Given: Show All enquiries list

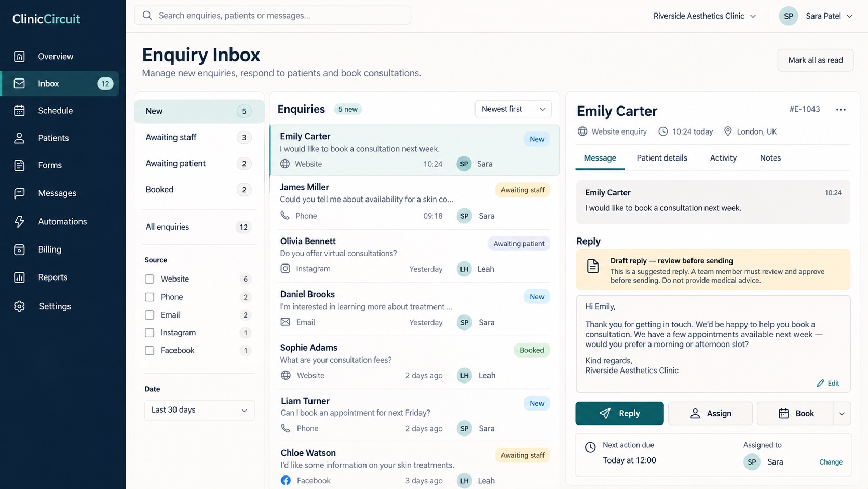Looking at the screenshot, I should [199, 227].
